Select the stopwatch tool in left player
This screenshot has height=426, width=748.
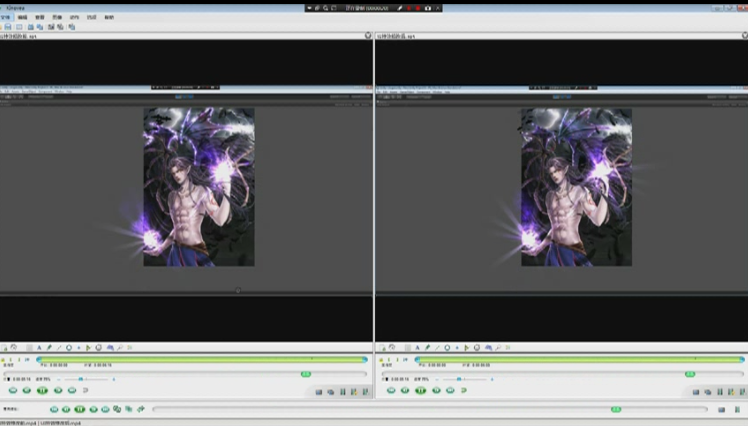99,348
